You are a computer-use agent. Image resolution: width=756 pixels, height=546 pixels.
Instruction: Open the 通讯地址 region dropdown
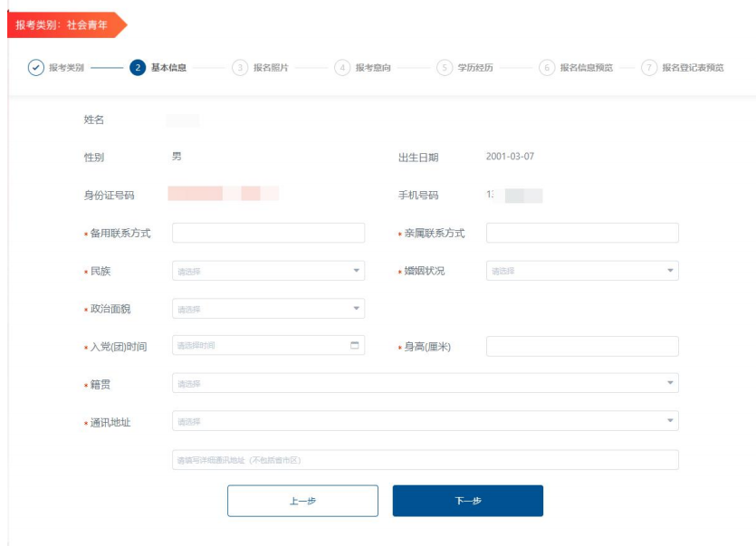click(425, 421)
